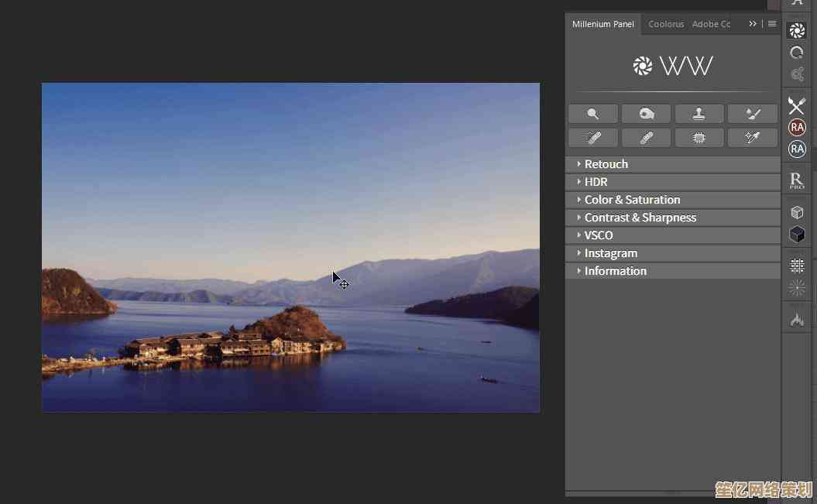Open the fork and knife panel icon
Screen dimensions: 817x504
coord(796,106)
